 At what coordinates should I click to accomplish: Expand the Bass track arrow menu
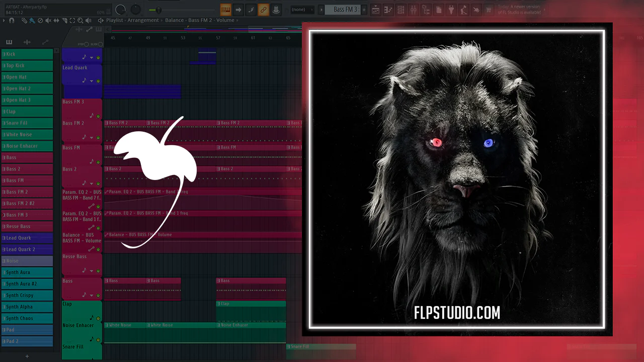pos(92,296)
